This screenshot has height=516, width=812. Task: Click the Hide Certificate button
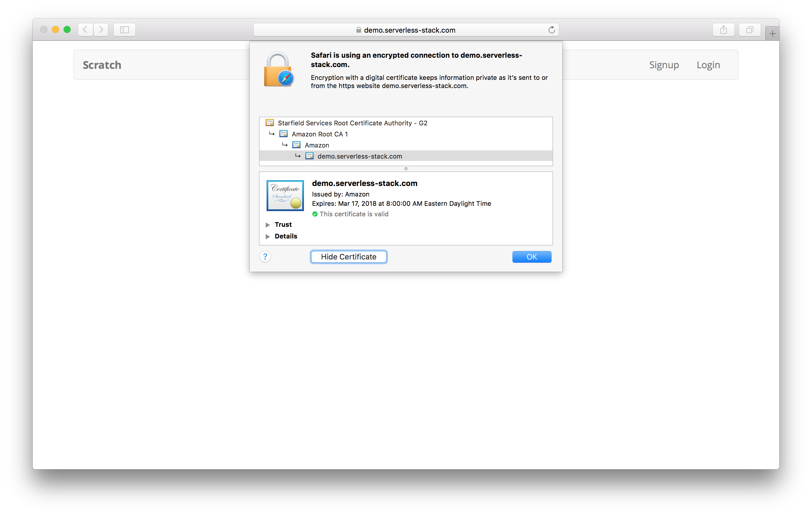[348, 257]
